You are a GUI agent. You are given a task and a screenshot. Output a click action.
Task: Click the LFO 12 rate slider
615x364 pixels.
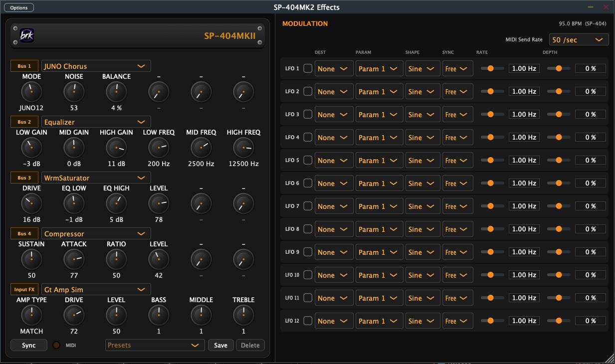click(492, 321)
